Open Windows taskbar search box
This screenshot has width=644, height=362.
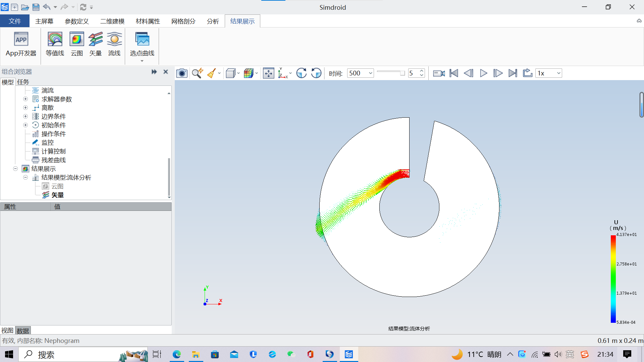tap(83, 354)
